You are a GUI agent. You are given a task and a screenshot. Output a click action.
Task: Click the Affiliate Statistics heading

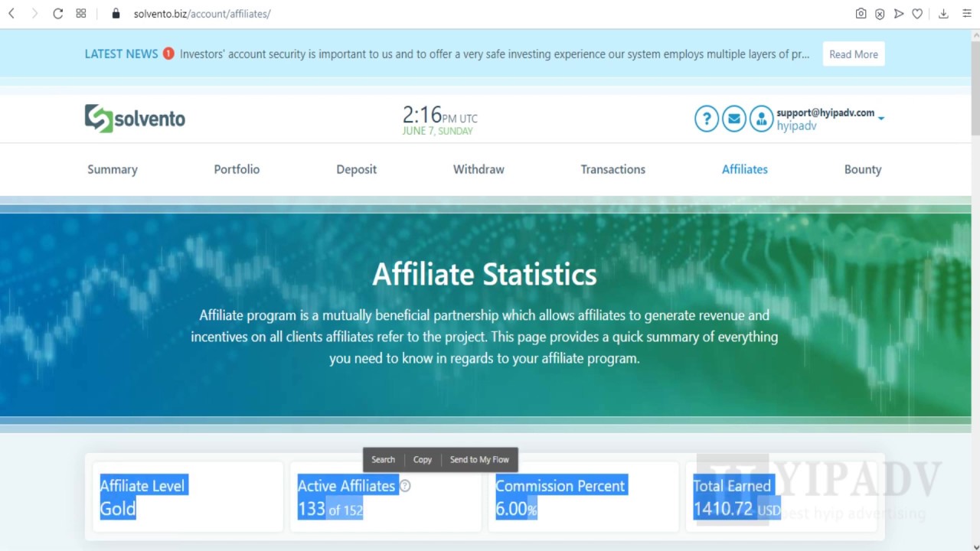[485, 275]
